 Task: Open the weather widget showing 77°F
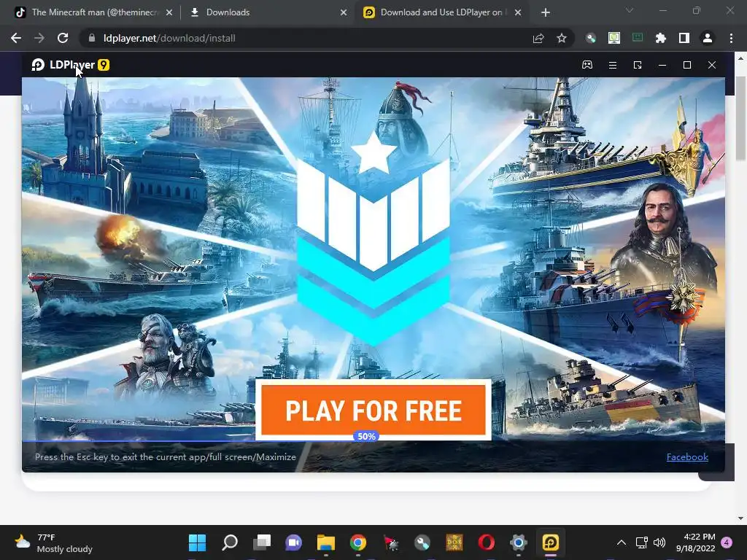click(53, 542)
